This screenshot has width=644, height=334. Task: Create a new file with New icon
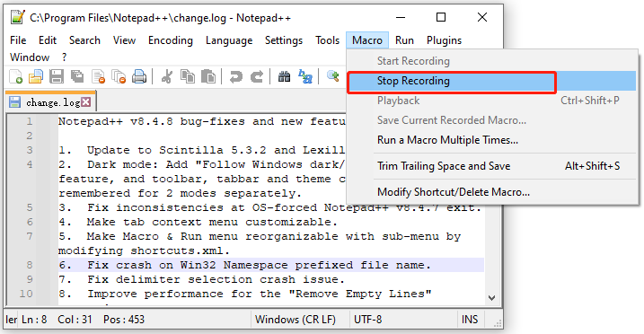pos(15,76)
